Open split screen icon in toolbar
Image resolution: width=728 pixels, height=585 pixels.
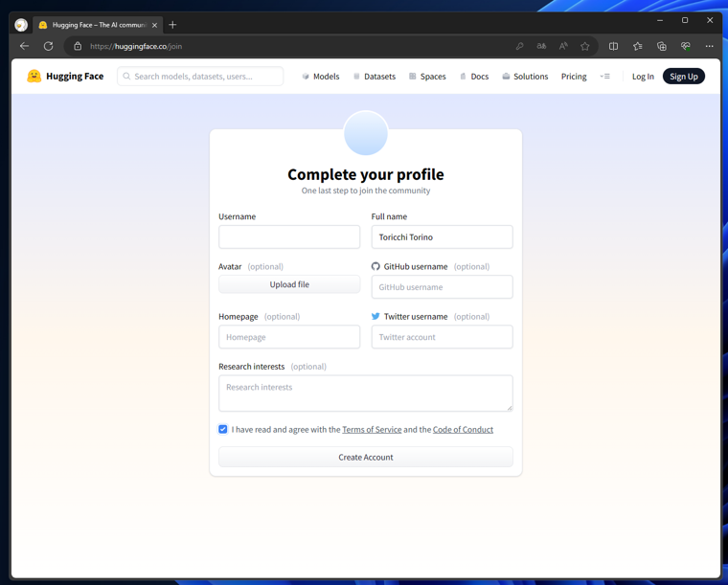(x=613, y=46)
